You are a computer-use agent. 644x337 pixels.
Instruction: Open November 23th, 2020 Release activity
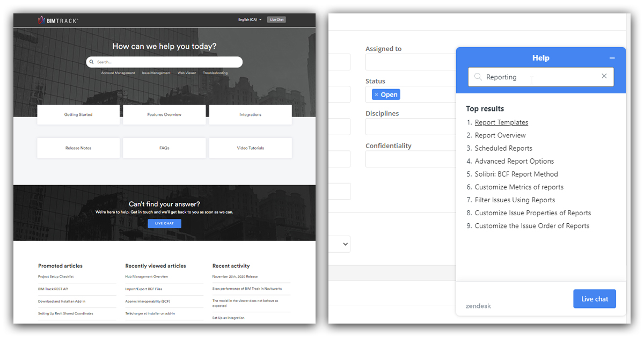point(235,277)
